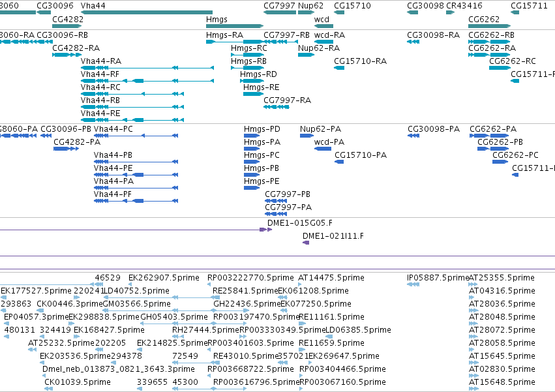Click transcript Vha44-RC
555x392 pixels.
[x=100, y=87]
